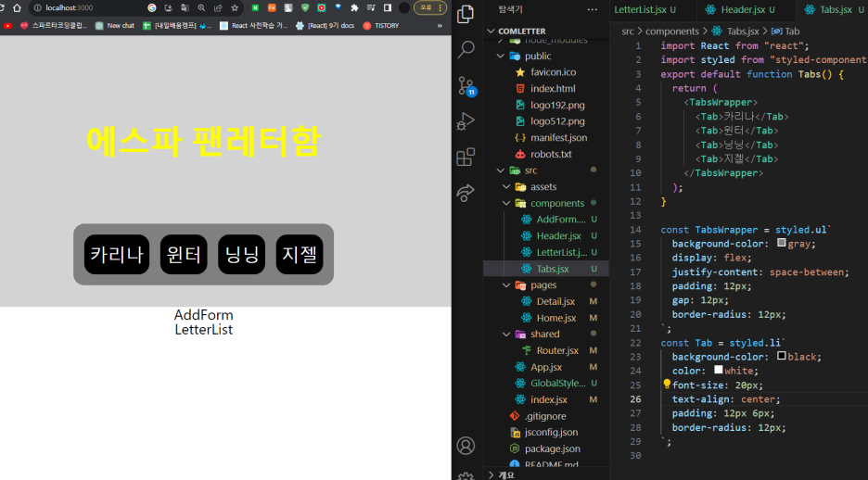Open manifest.json in the explorer
868x480 pixels.
[546, 138]
